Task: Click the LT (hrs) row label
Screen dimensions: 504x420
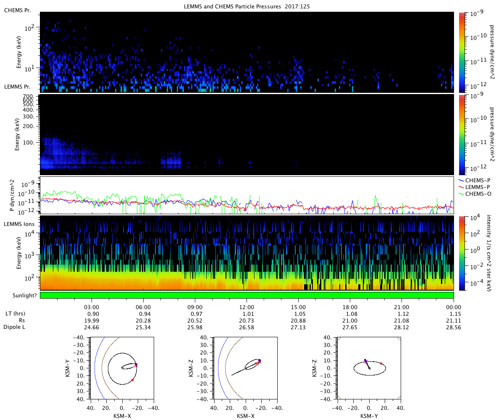Action: pos(14,314)
